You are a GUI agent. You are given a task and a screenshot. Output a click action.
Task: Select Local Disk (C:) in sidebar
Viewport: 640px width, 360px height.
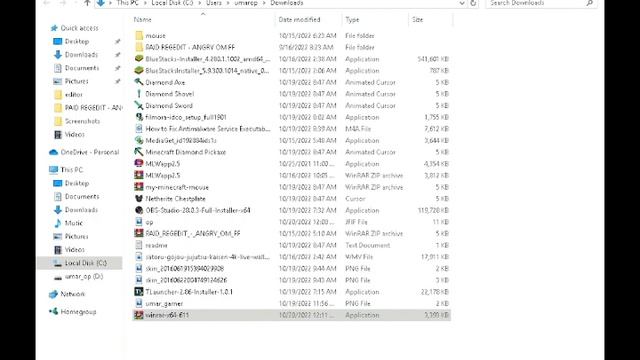[x=86, y=263]
